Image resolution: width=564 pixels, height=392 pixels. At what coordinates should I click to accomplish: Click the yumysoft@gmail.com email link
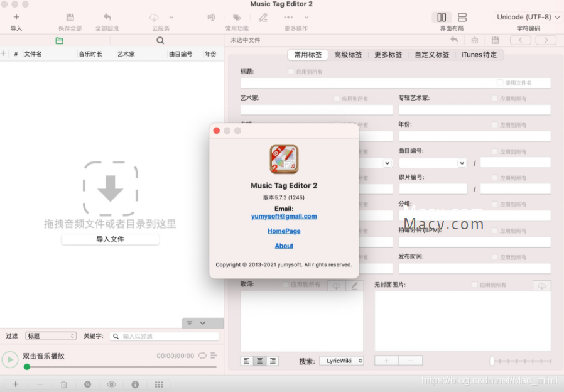pos(284,216)
